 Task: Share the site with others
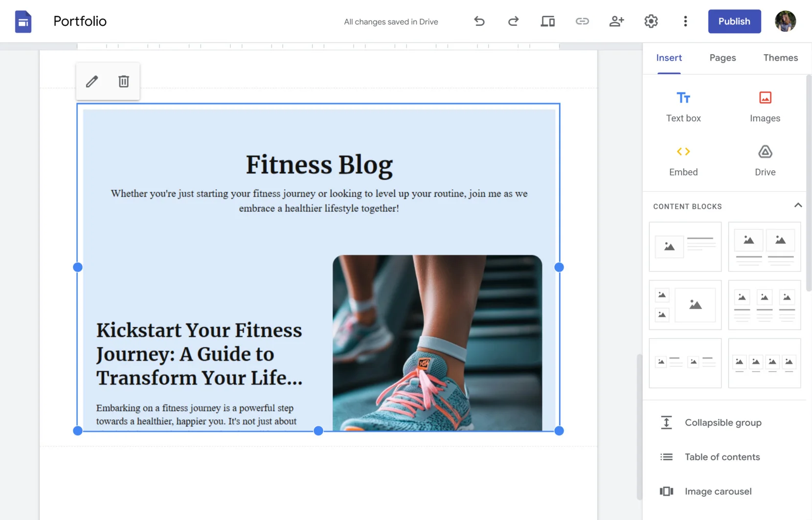(x=616, y=21)
